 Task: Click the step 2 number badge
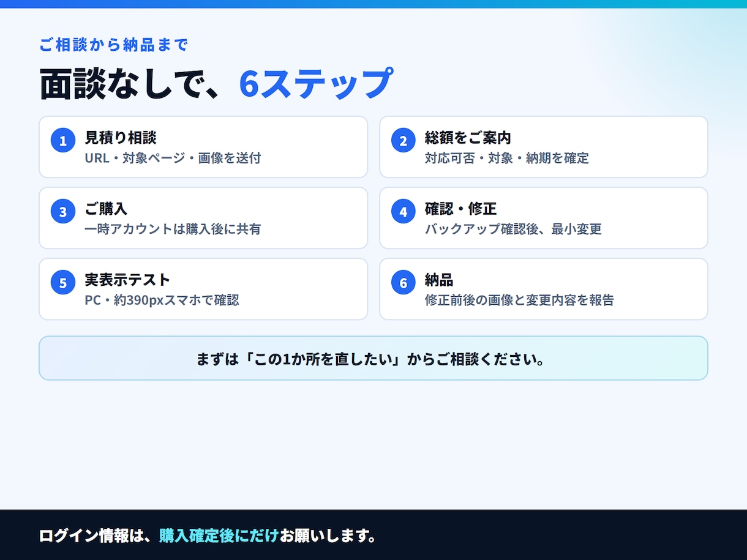click(404, 141)
